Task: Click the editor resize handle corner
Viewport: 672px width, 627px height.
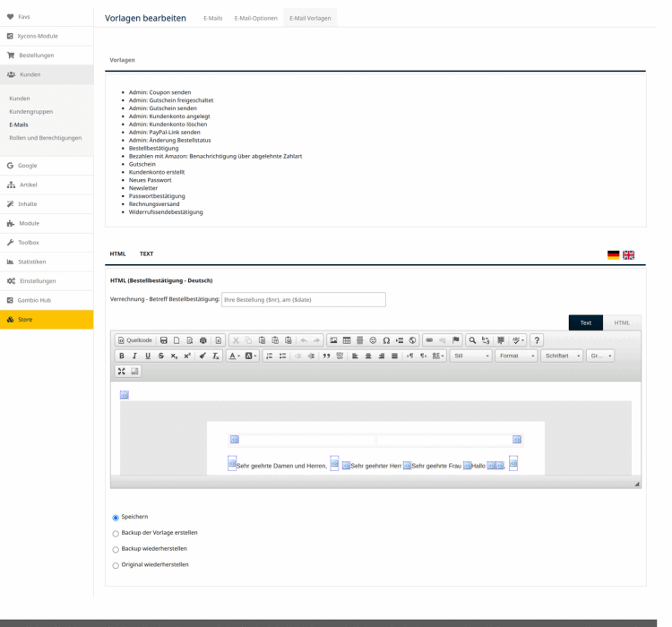Action: coord(637,484)
